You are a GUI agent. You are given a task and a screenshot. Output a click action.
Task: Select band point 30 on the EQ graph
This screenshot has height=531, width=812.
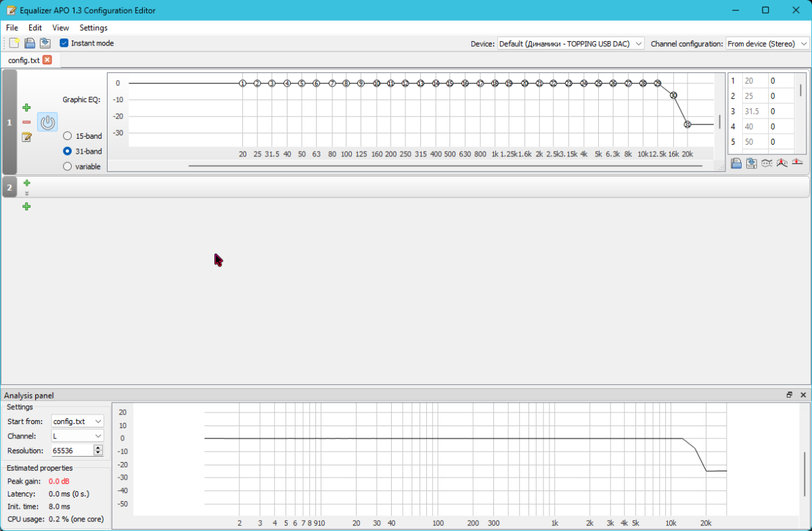pyautogui.click(x=673, y=95)
